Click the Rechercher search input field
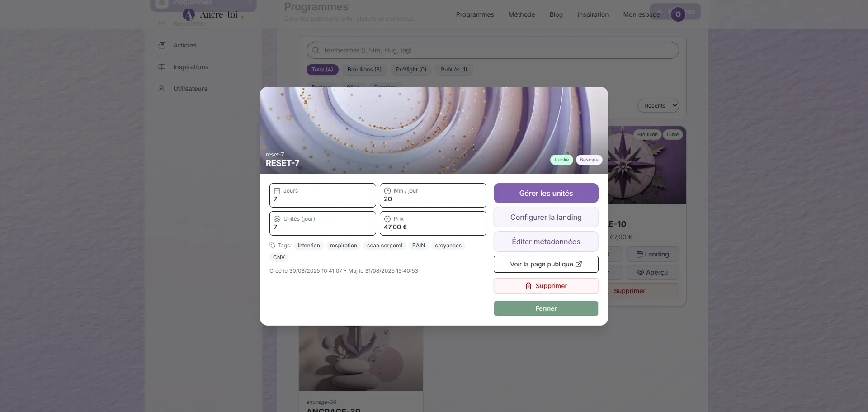The height and width of the screenshot is (412, 868). tap(492, 50)
